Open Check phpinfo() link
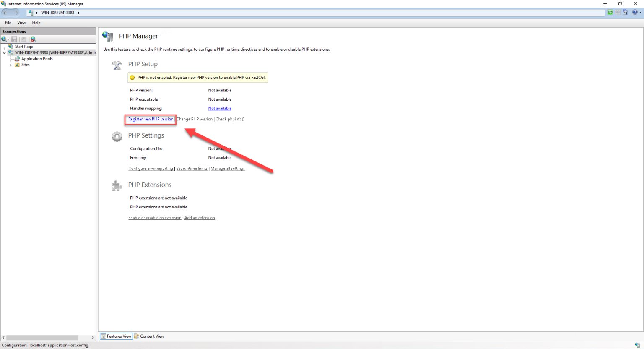Screen dimensions: 644x349 (x=230, y=119)
